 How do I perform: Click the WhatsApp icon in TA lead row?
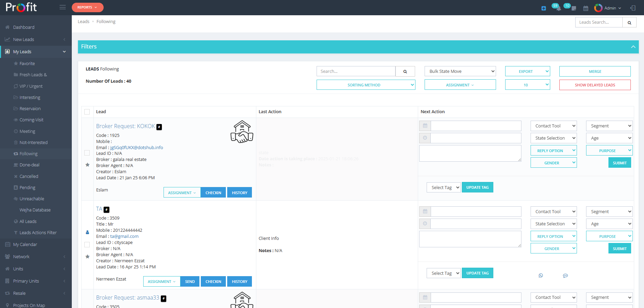pyautogui.click(x=541, y=275)
